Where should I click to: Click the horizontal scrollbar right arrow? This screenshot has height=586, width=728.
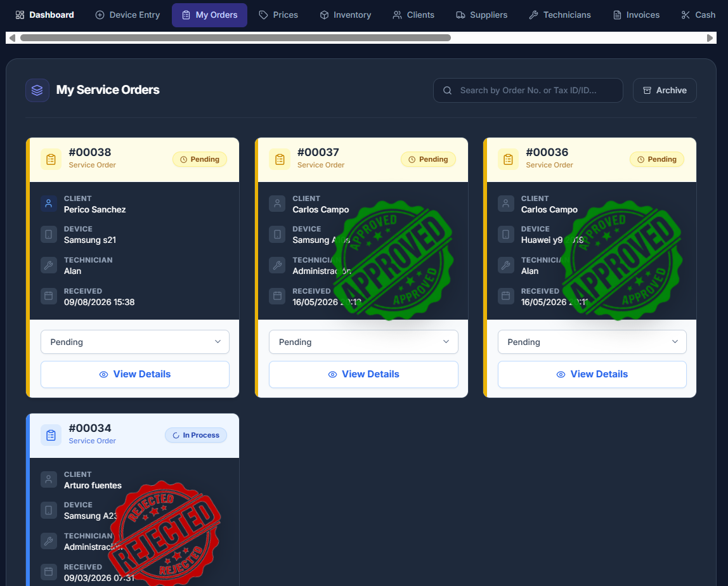(710, 38)
